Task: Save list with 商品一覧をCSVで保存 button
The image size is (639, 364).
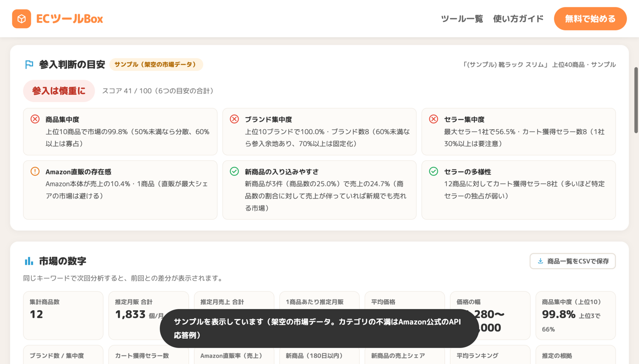Action: point(573,261)
